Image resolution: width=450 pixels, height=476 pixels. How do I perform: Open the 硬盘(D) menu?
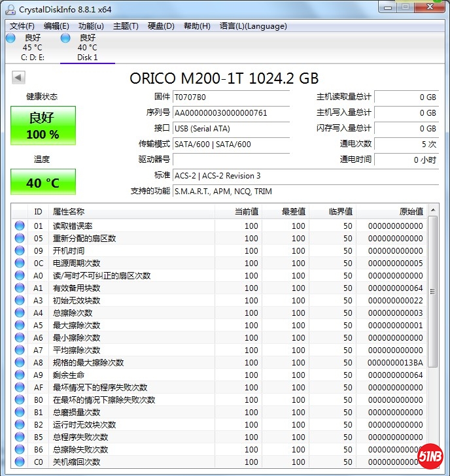click(x=161, y=26)
